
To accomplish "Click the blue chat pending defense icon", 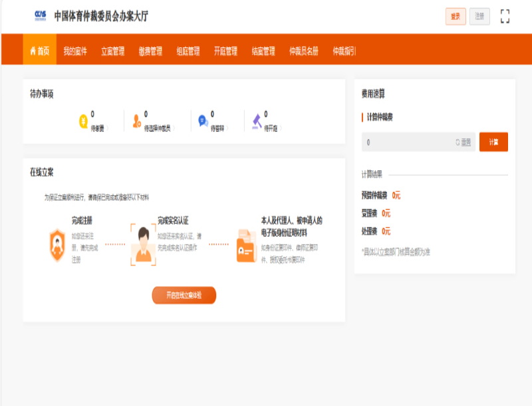I will pos(203,121).
